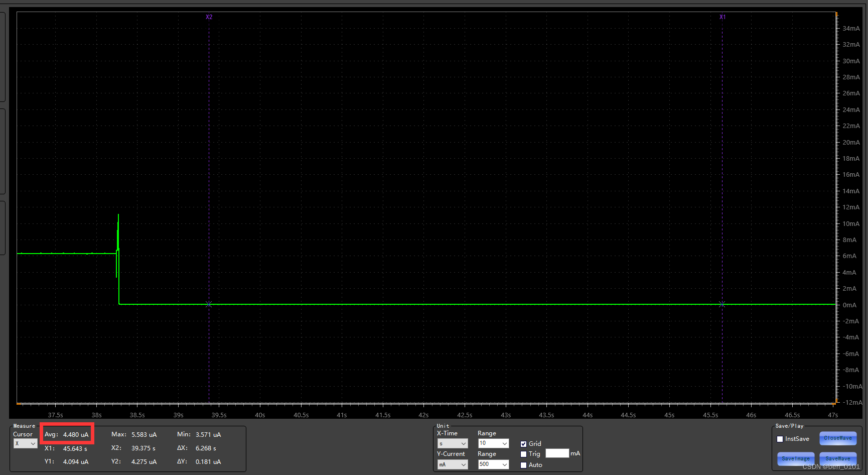
Task: Click the ΔX readout 6.268 s
Action: click(x=206, y=448)
